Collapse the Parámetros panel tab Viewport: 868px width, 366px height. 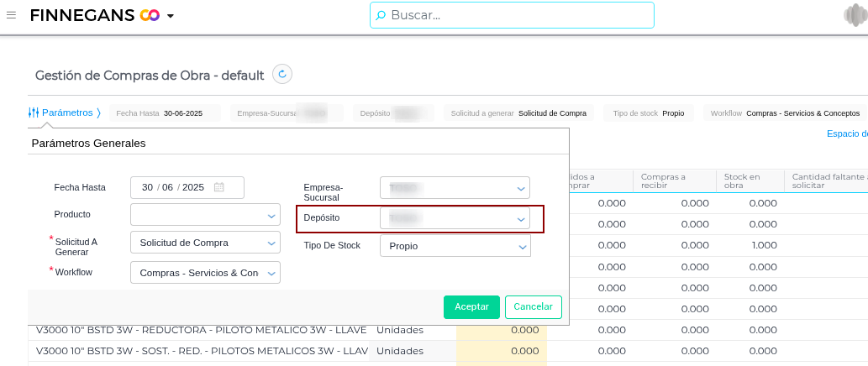pyautogui.click(x=65, y=112)
